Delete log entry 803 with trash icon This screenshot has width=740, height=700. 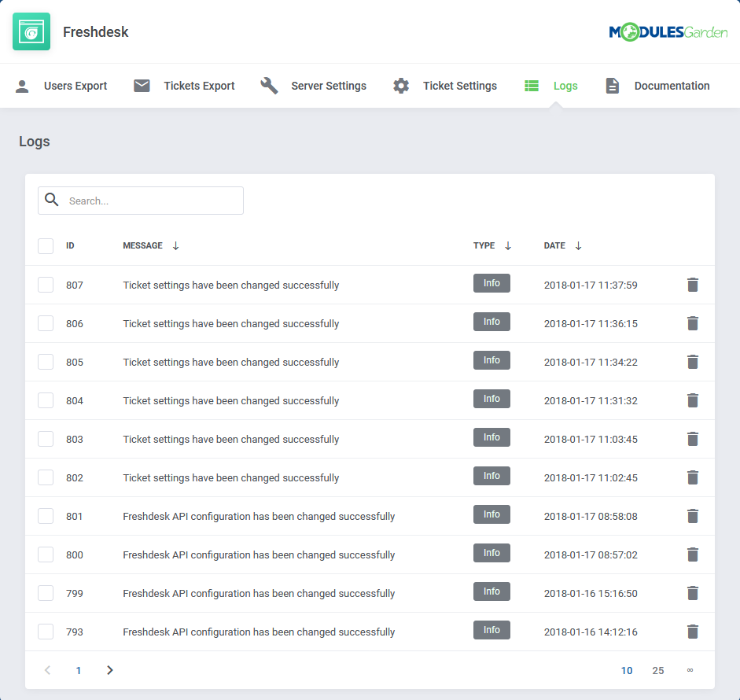[692, 439]
